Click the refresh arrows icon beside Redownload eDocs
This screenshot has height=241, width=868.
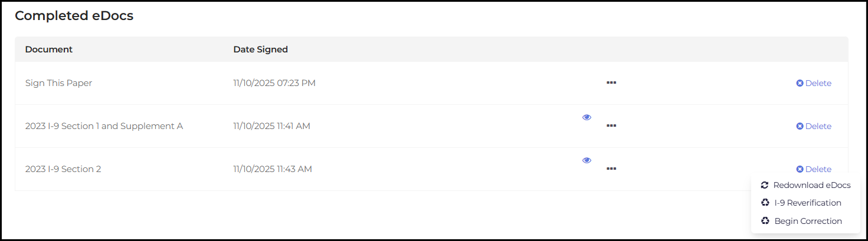coord(765,185)
